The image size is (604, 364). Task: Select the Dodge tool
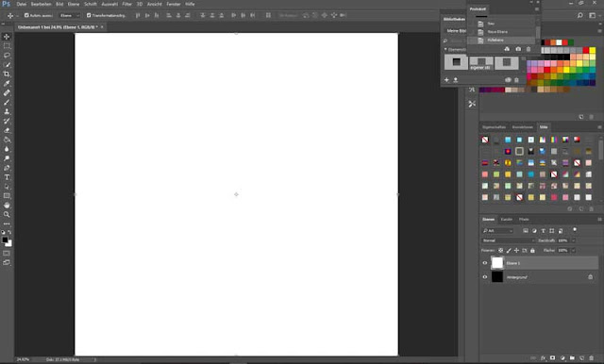click(7, 158)
